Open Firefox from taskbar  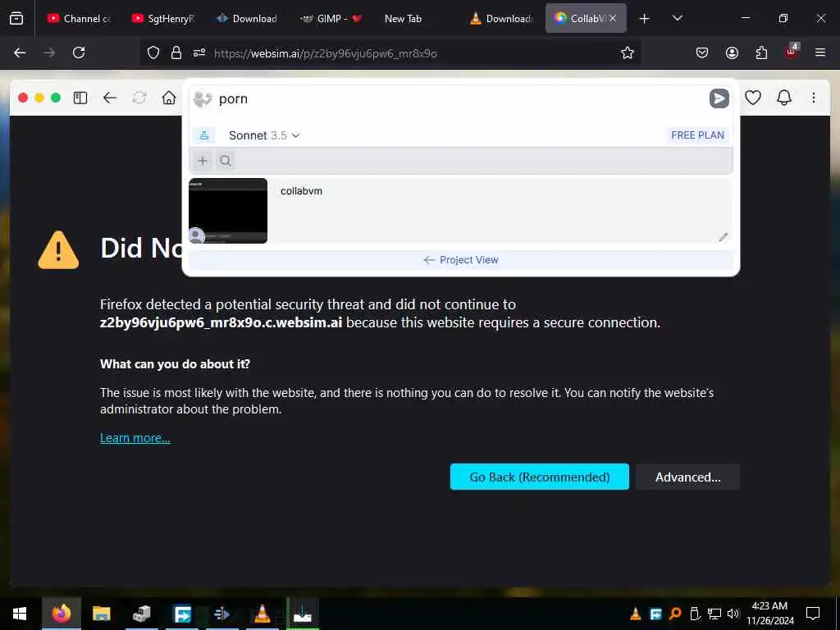coord(61,614)
